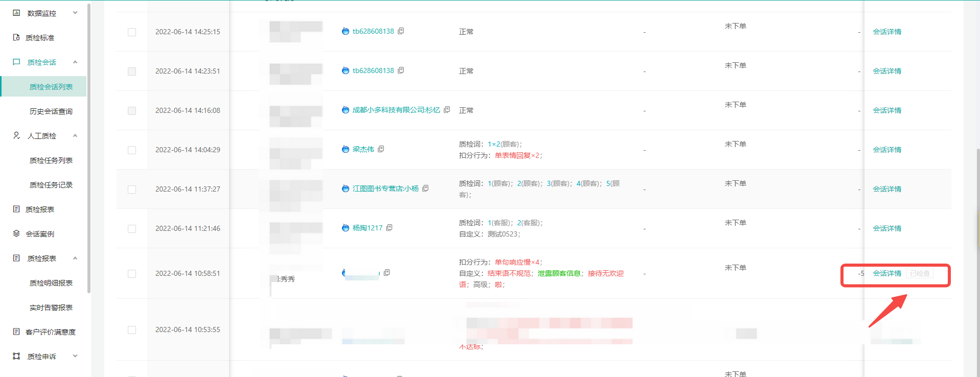Click 杨掬1217 customer link
This screenshot has height=377, width=980.
click(x=367, y=228)
